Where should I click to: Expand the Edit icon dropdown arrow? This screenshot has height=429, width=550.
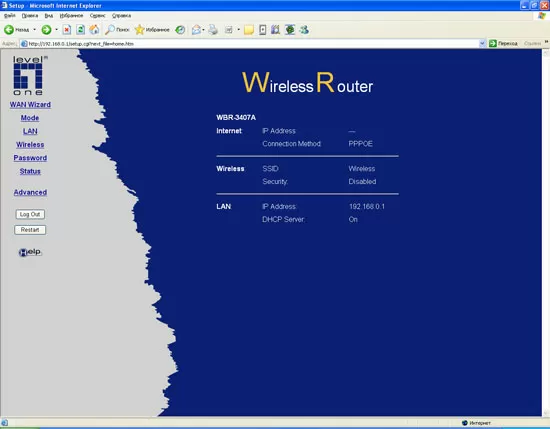click(x=239, y=30)
